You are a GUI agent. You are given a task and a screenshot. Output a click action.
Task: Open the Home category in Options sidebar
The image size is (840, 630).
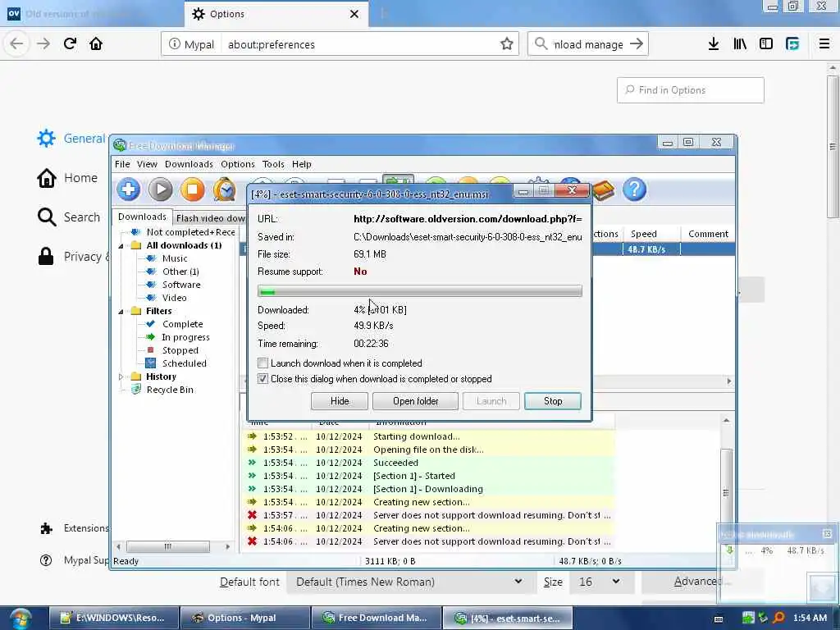(67, 178)
